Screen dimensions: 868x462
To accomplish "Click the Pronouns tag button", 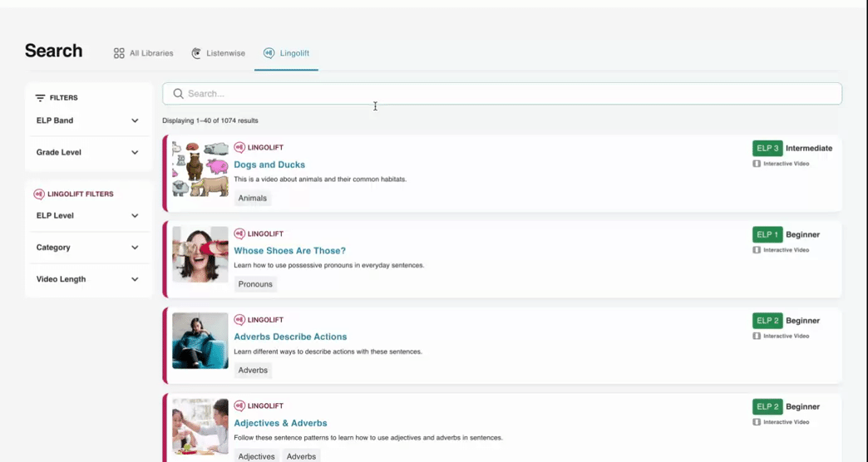I will click(x=255, y=284).
